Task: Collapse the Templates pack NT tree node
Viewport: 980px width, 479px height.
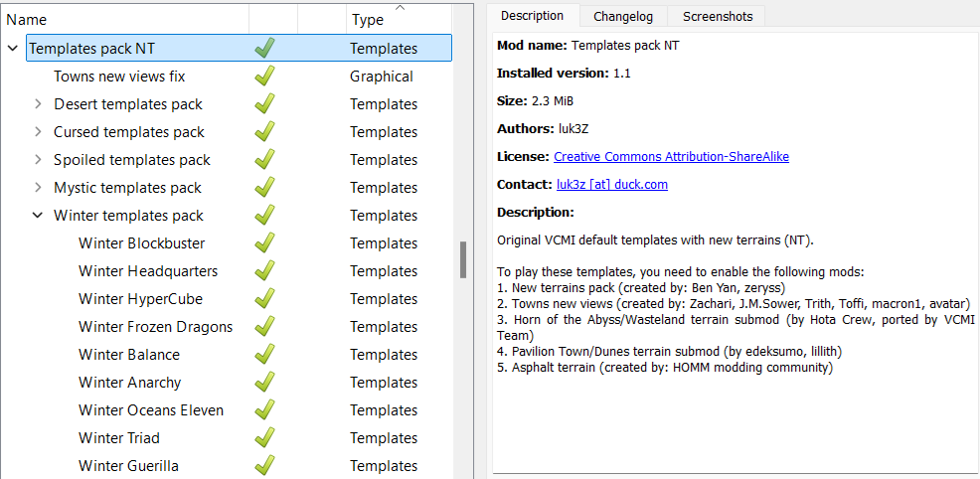Action: tap(13, 49)
